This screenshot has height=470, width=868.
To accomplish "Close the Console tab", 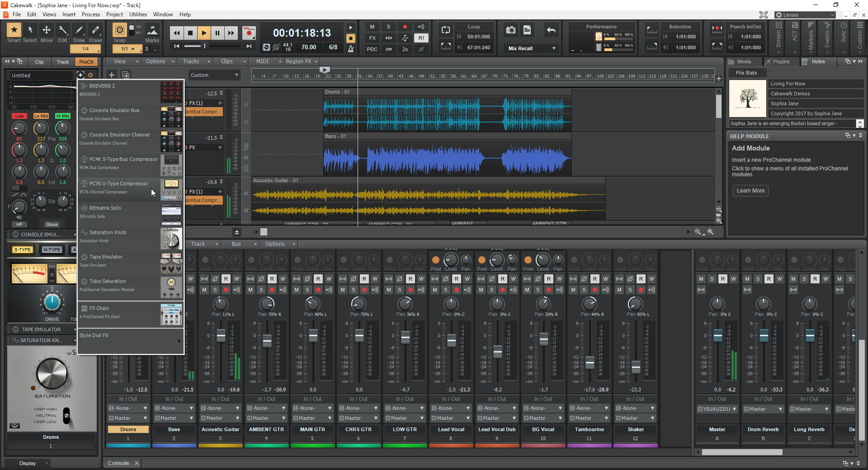I will click(137, 463).
